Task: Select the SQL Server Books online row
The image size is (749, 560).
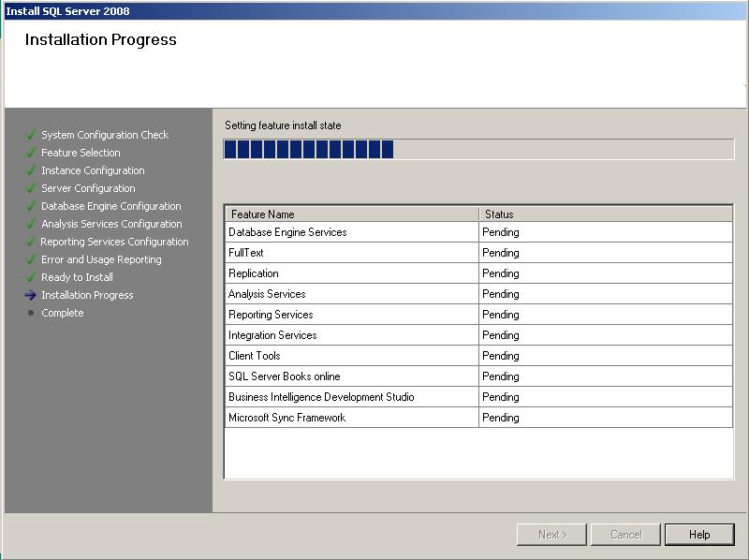Action: pos(478,376)
